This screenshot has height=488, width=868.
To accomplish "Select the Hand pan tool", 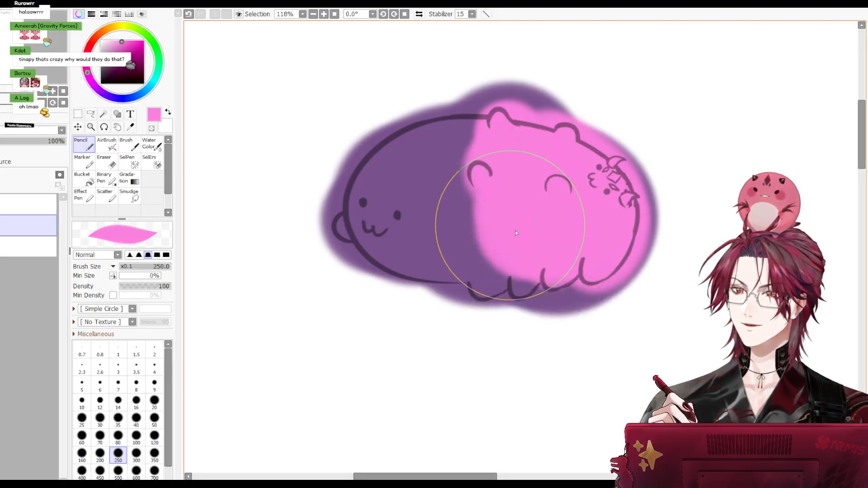I will [x=117, y=127].
